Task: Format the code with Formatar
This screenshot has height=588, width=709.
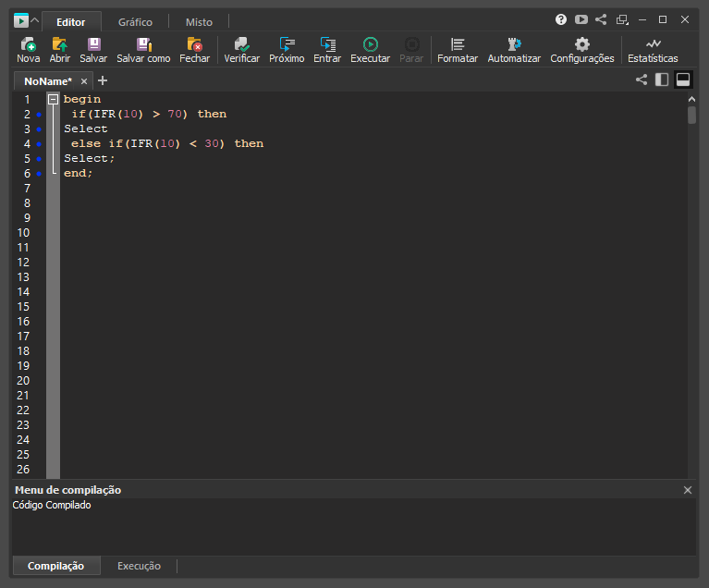Action: click(458, 50)
